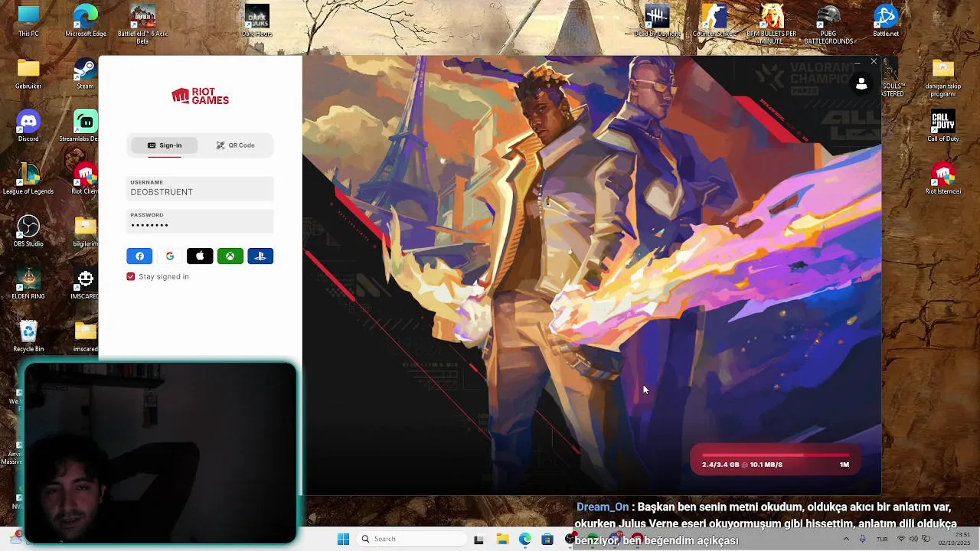Image resolution: width=980 pixels, height=551 pixels.
Task: Click the Username field with DEOBSTRUENT
Action: coord(200,188)
